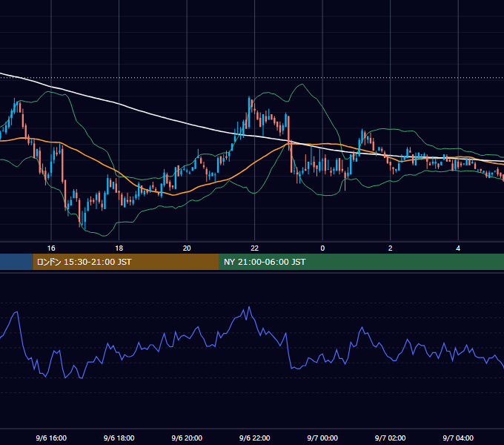Click the 9/6 22:00 date label
Screen dimensions: 504x445
[254, 438]
